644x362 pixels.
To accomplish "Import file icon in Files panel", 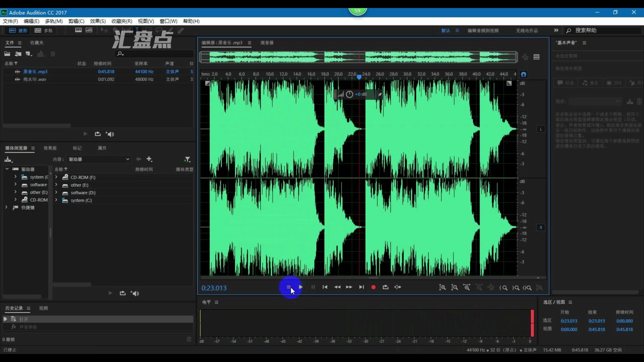I will (18, 54).
